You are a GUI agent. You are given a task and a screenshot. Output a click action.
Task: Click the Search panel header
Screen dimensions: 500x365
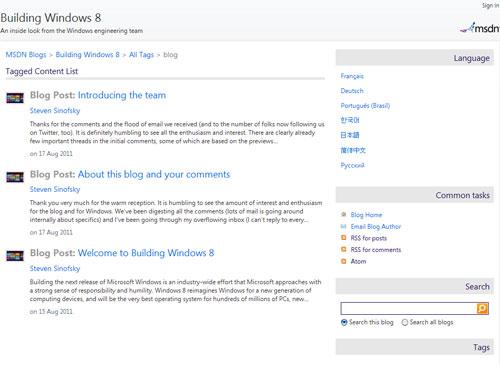pos(414,286)
